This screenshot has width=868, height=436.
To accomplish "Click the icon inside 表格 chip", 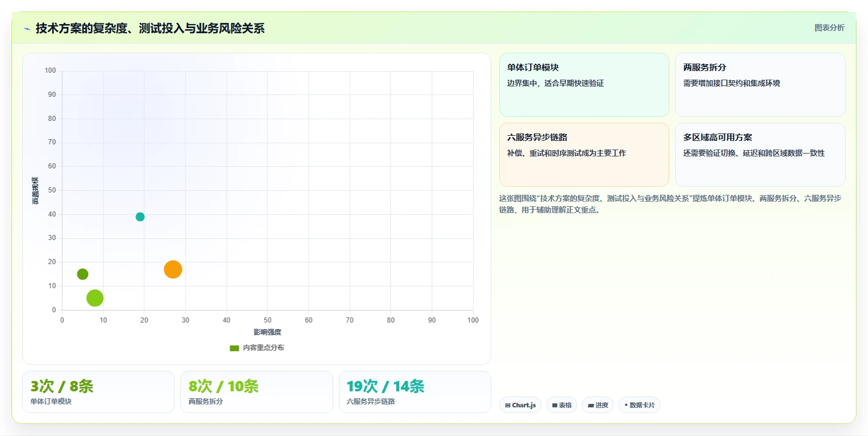I will point(555,405).
